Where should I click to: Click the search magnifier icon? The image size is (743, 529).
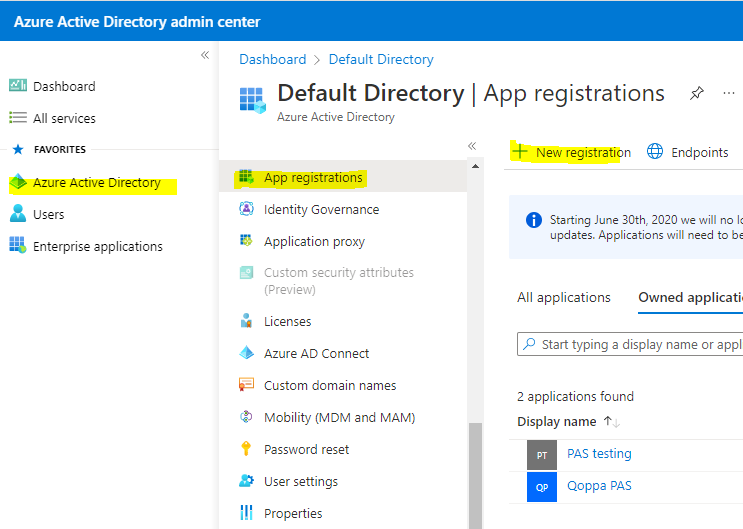(x=529, y=344)
